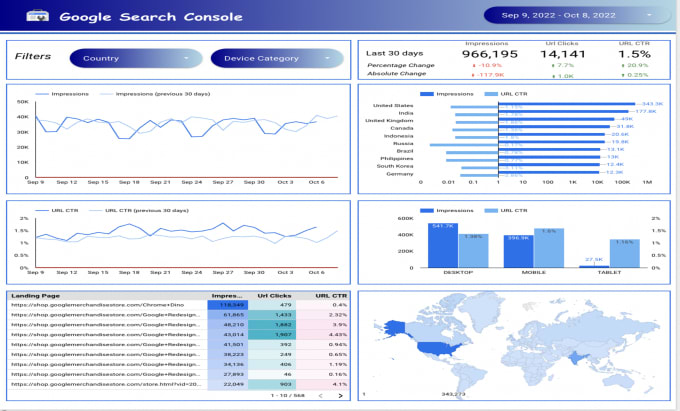Click the TABLET URL CTR bar 1.16%

point(624,254)
